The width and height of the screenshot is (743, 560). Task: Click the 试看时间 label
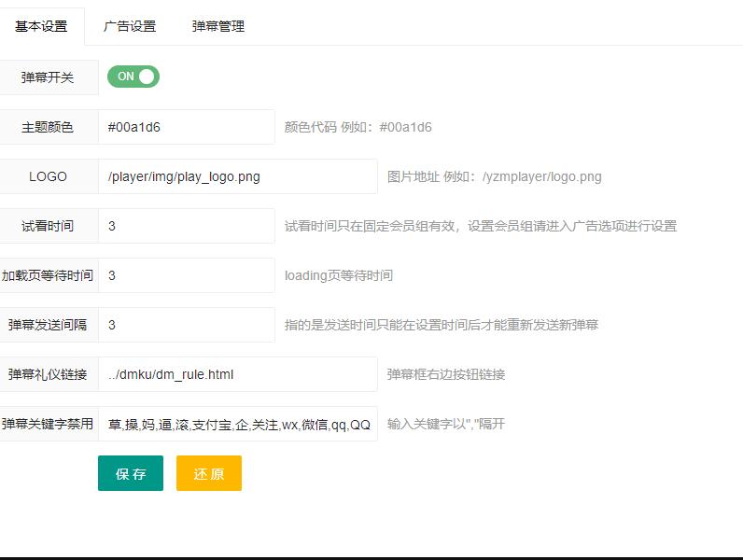48,226
